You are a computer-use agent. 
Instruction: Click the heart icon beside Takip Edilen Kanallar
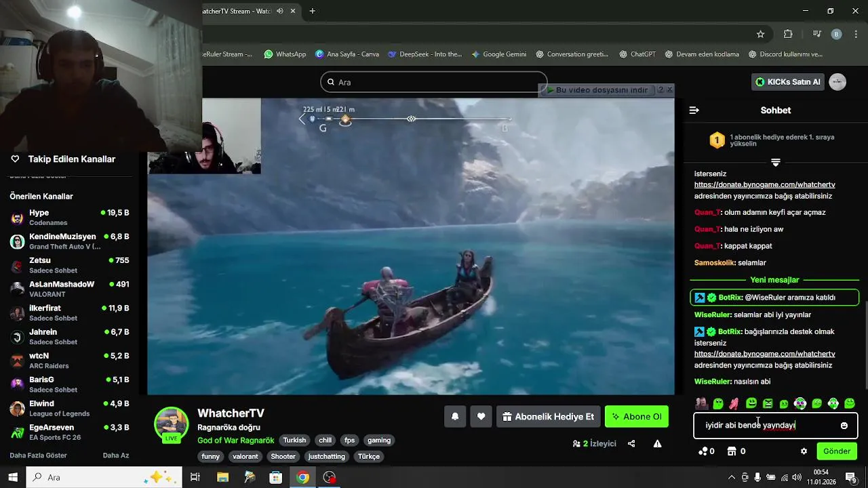click(x=15, y=159)
